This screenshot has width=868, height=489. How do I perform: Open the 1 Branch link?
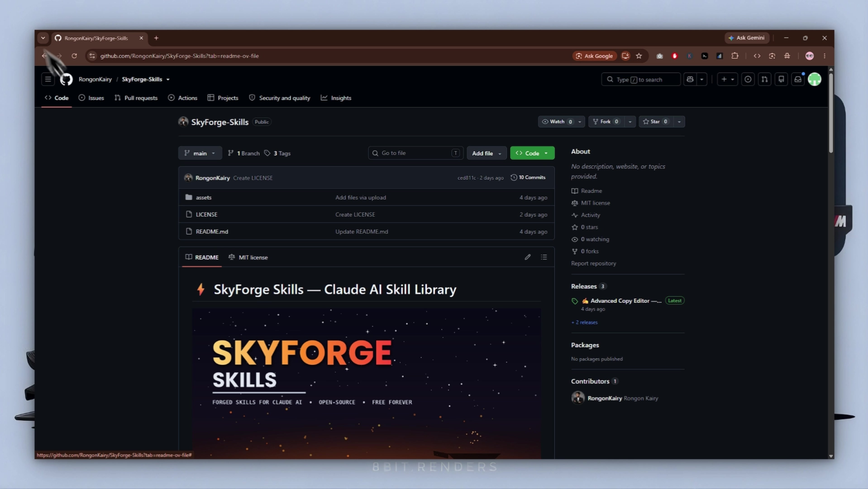coord(244,153)
